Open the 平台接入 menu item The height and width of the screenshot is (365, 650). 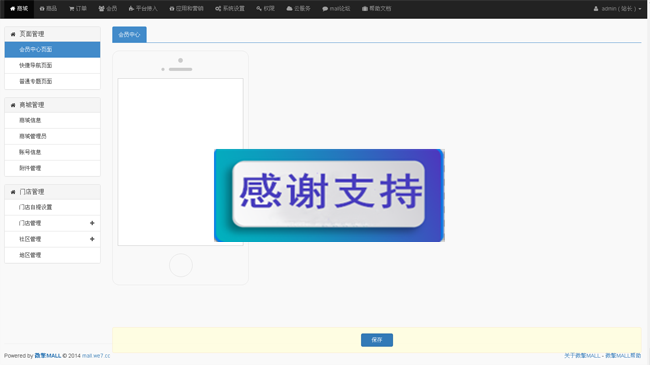click(143, 9)
